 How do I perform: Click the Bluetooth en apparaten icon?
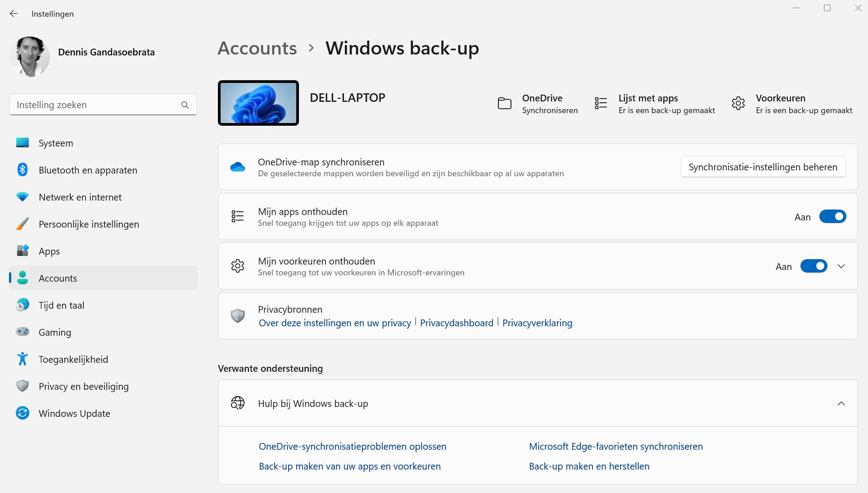coord(23,170)
